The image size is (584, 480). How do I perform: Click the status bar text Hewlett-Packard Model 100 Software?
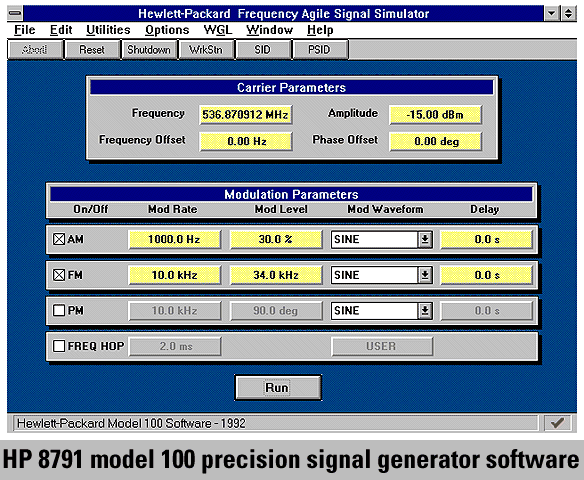point(131,423)
